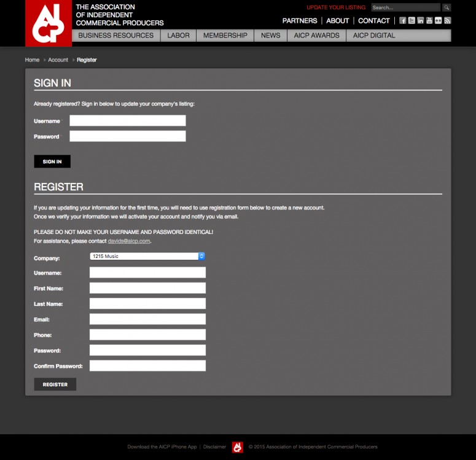Focus the Sign In Password field
Image resolution: width=476 pixels, height=460 pixels.
click(x=128, y=136)
